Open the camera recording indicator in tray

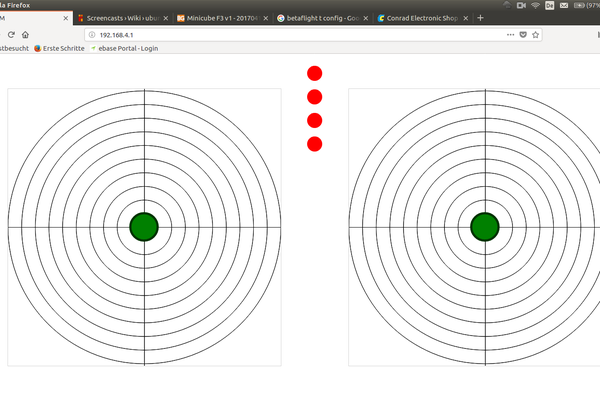(x=521, y=5)
